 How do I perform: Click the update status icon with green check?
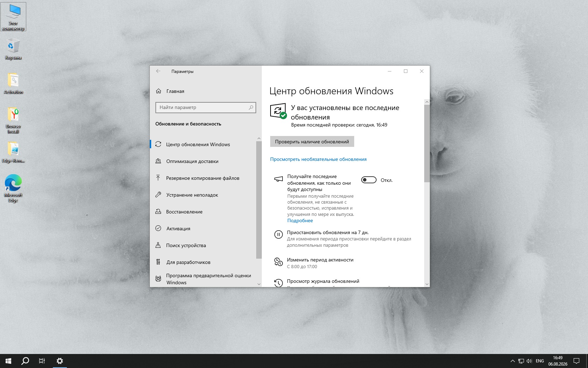pos(279,111)
